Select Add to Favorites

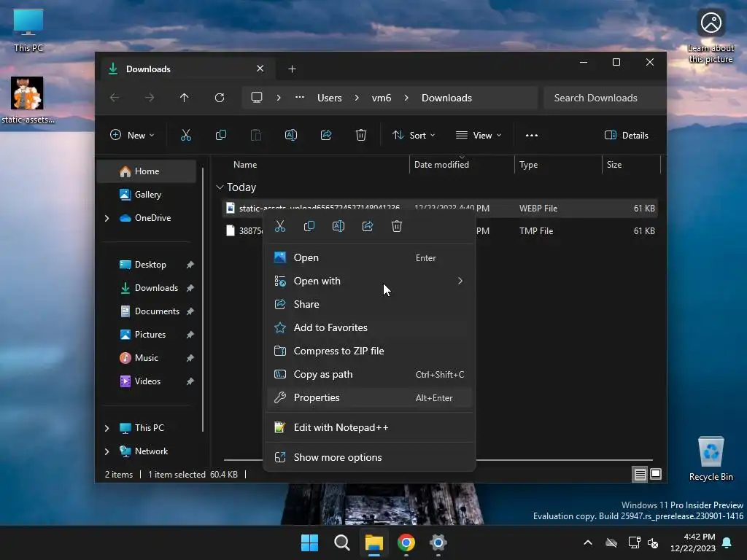pyautogui.click(x=370, y=327)
